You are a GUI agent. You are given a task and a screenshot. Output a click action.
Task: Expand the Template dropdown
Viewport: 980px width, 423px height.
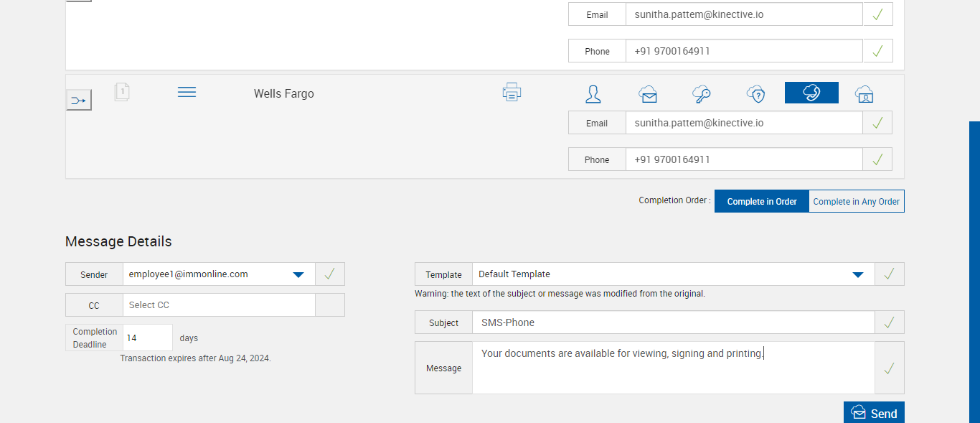coord(857,274)
